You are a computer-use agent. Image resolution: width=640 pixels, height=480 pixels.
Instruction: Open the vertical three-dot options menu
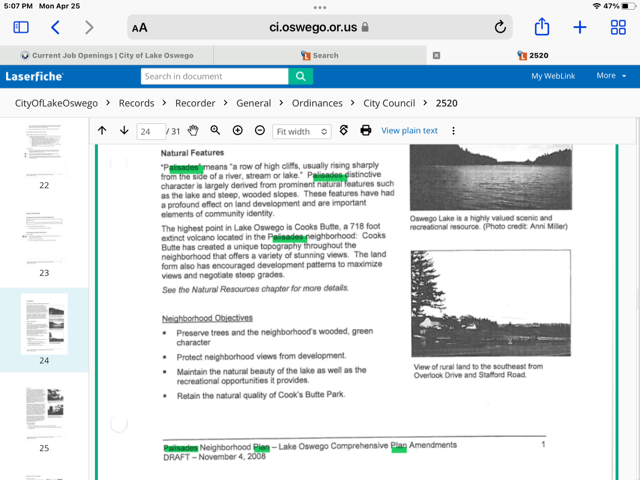[x=453, y=131]
